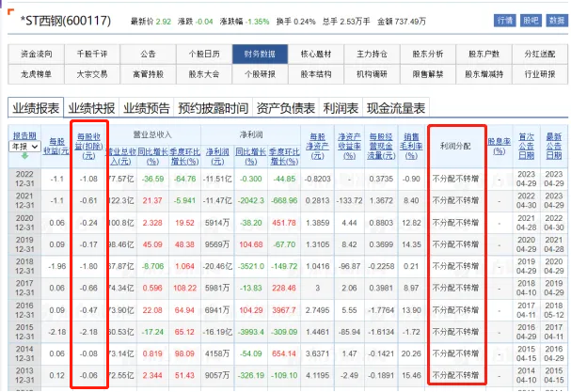The width and height of the screenshot is (571, 392).
Task: Click the 3967.7 quarterly growth cell
Action: [284, 310]
